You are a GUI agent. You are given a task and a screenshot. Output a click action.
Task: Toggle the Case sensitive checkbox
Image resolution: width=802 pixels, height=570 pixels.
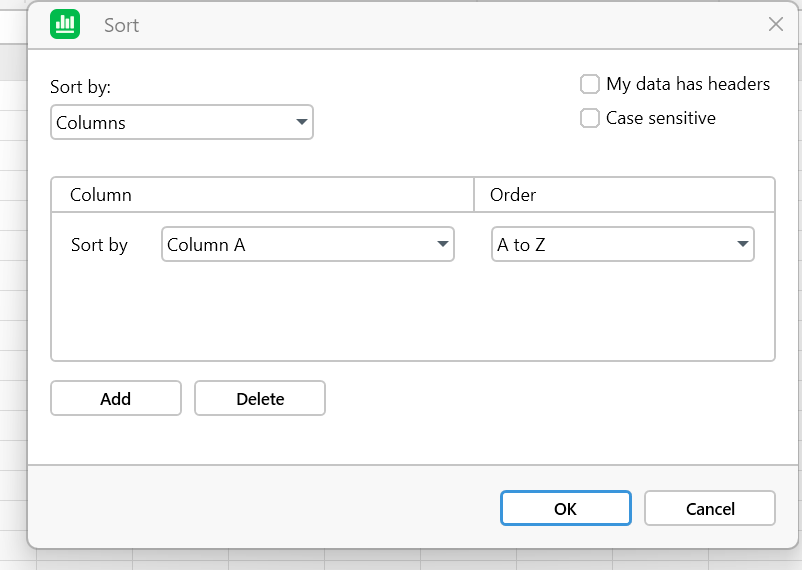pyautogui.click(x=590, y=118)
